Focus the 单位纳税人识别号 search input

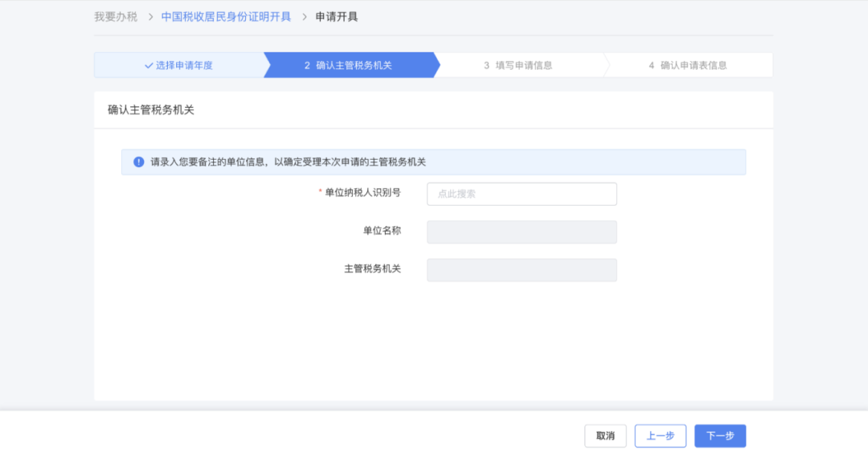[522, 194]
